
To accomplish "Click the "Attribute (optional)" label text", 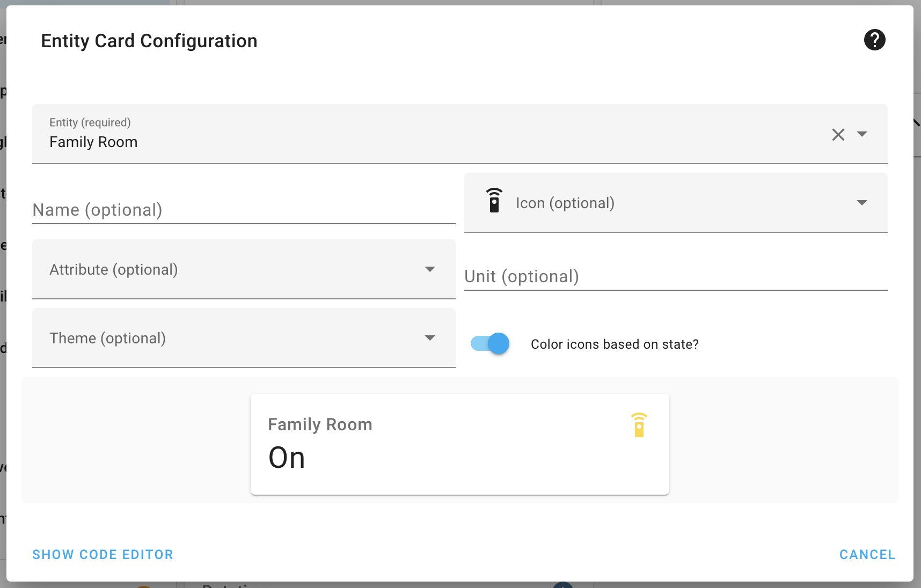I will 114,270.
